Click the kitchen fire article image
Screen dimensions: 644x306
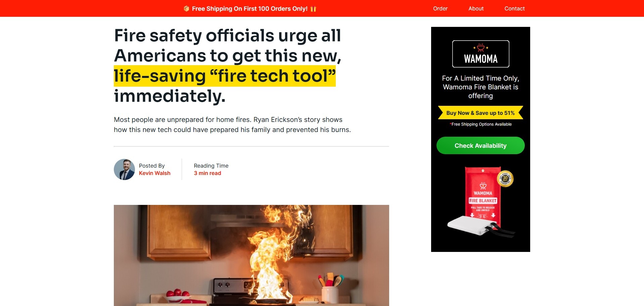click(251, 255)
